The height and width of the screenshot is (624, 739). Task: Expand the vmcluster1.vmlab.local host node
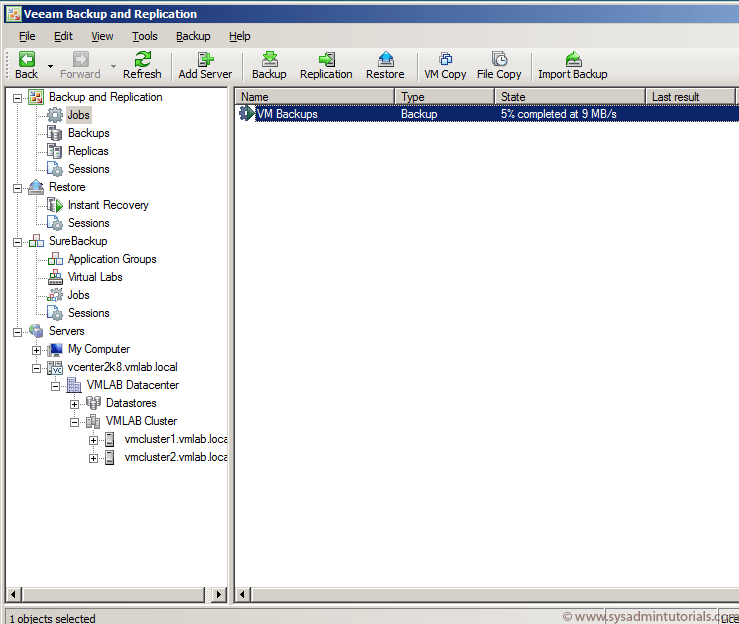click(x=93, y=440)
